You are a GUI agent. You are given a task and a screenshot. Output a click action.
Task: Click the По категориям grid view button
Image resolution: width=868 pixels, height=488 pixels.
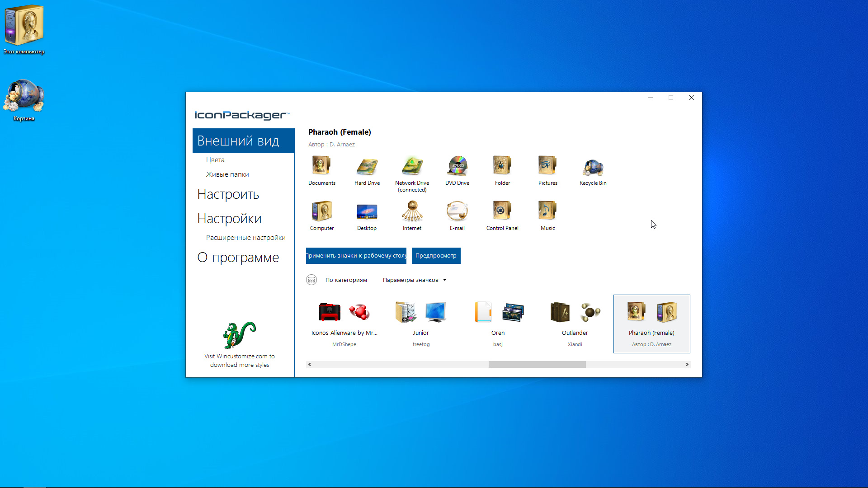(x=311, y=280)
